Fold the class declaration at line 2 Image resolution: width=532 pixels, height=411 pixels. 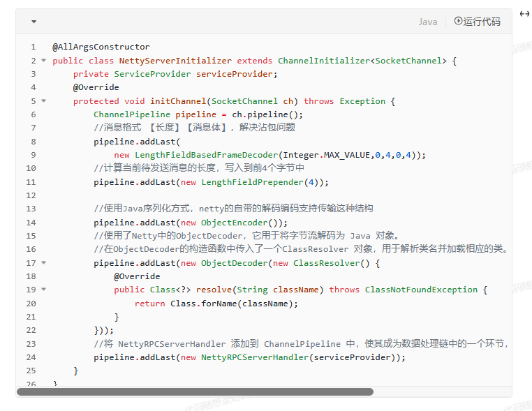44,61
